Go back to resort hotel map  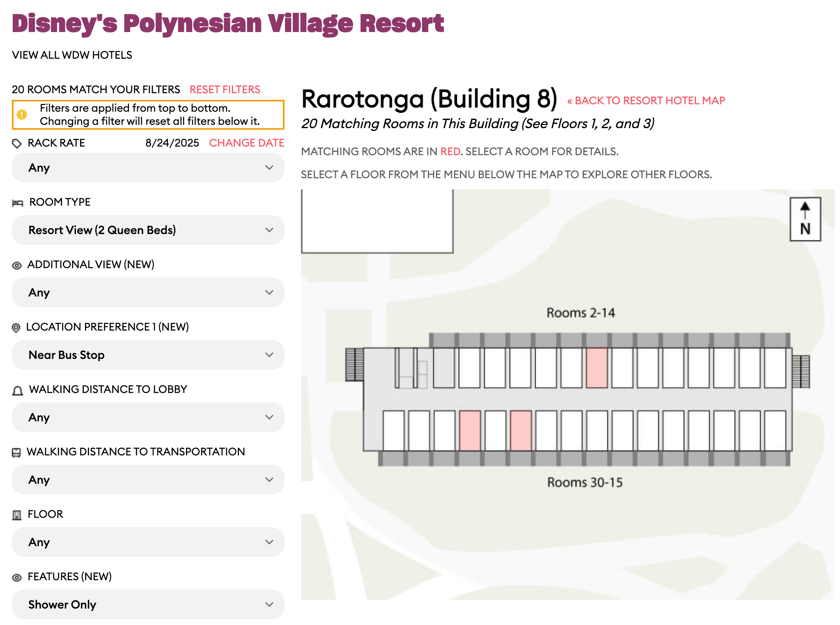pos(646,101)
